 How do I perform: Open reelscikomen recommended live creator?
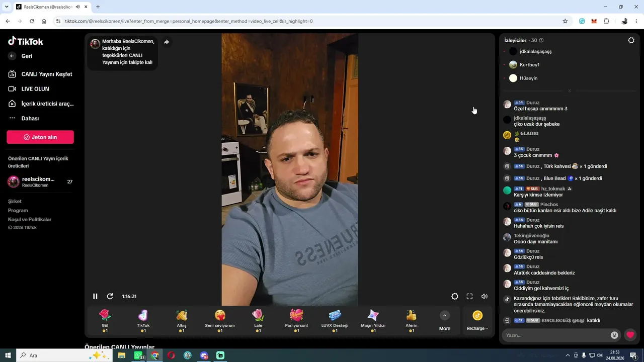point(40,182)
